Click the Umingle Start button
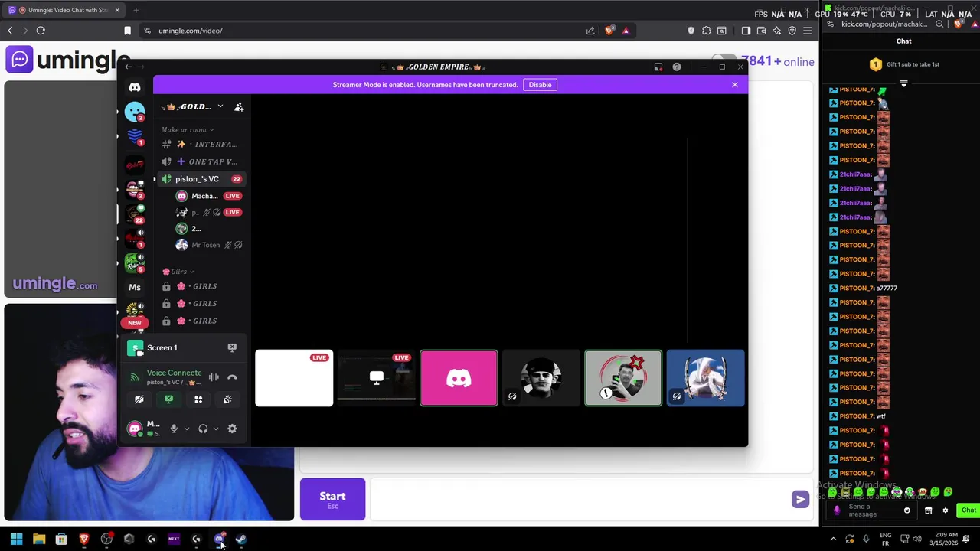Viewport: 980px width, 551px height. pos(332,499)
